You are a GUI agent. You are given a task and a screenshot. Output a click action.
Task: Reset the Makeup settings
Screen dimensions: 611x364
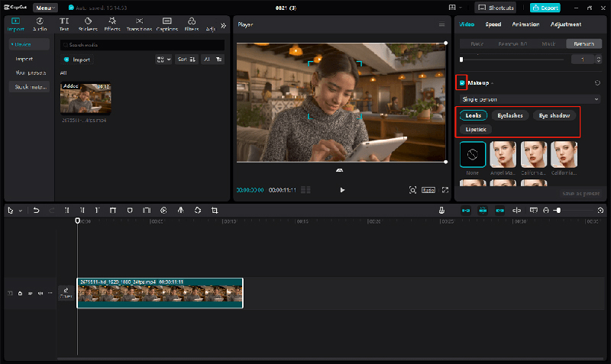click(x=597, y=82)
